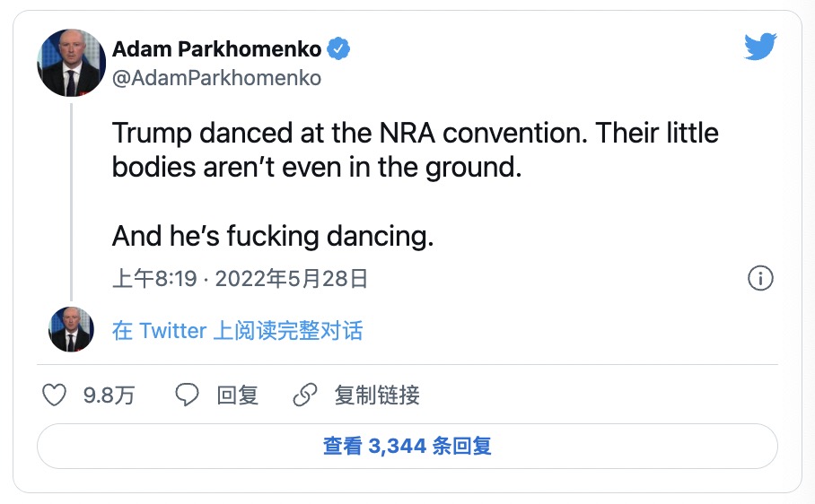Viewport: 815px width, 504px height.
Task: Click the tweet sentence about the NRA convention
Action: point(415,135)
